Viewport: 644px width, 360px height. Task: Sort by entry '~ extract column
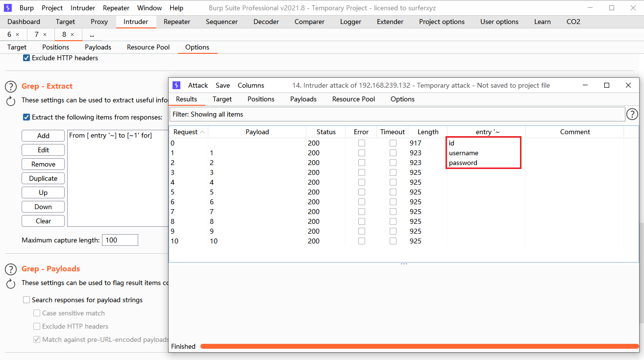487,132
